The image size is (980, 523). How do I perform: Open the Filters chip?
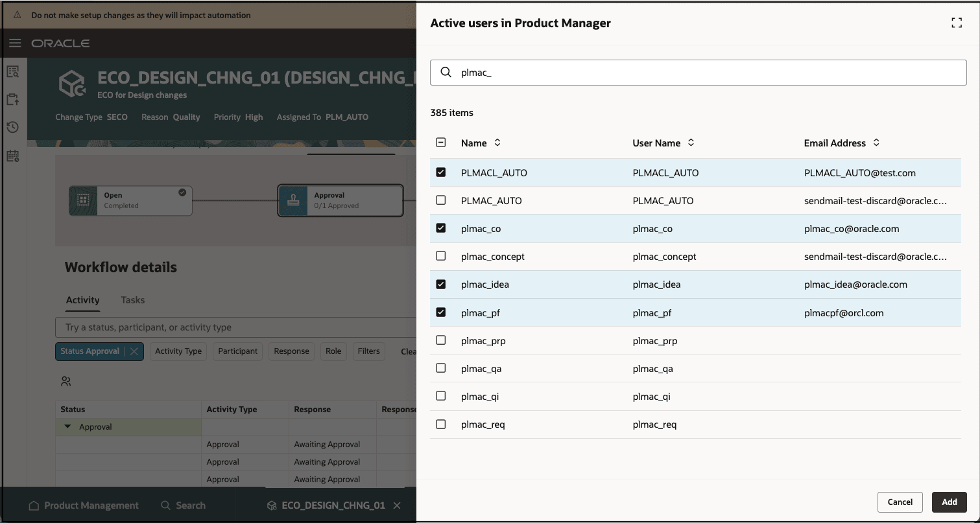(x=368, y=351)
